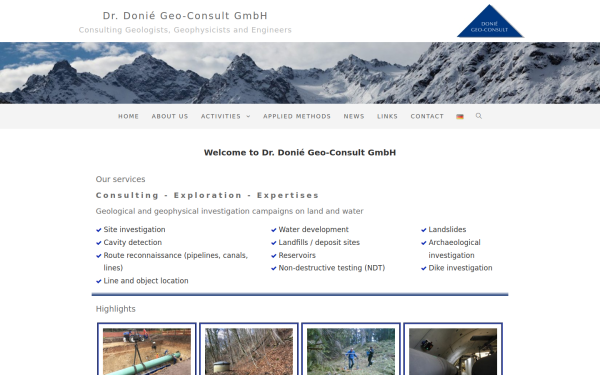
Task: Open the search magnifier icon in the navigation
Action: pos(479,116)
